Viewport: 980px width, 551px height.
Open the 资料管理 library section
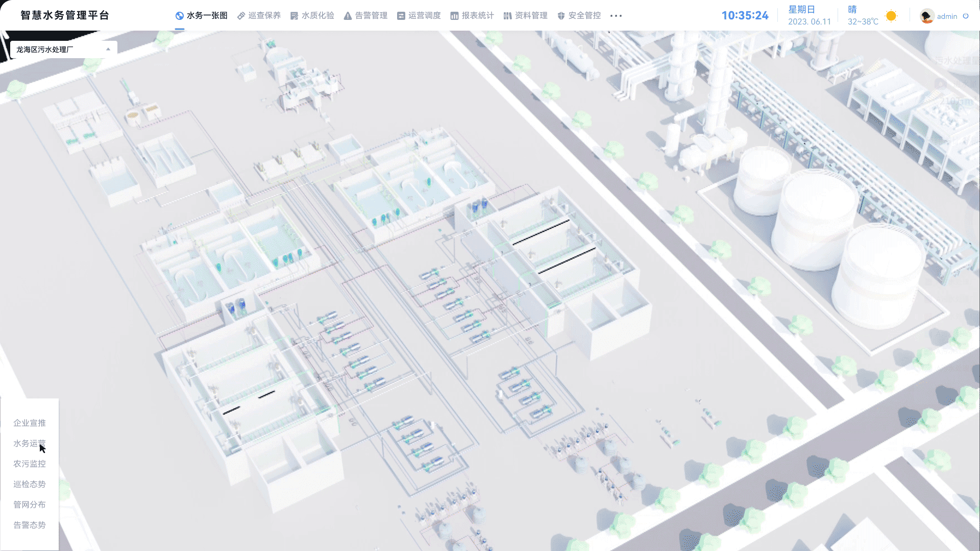point(525,16)
